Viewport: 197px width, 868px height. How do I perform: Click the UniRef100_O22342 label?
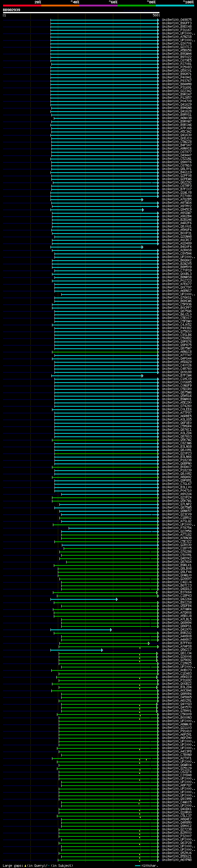click(176, 91)
